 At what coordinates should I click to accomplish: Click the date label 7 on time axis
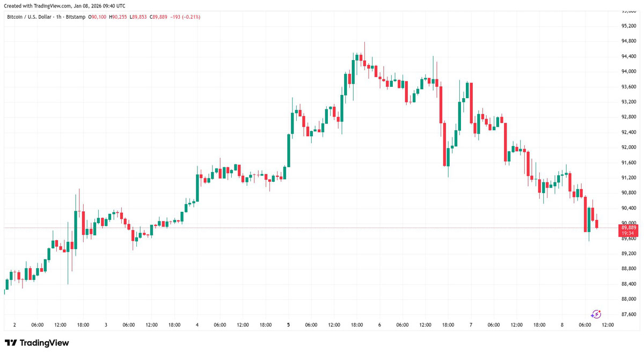(471, 325)
